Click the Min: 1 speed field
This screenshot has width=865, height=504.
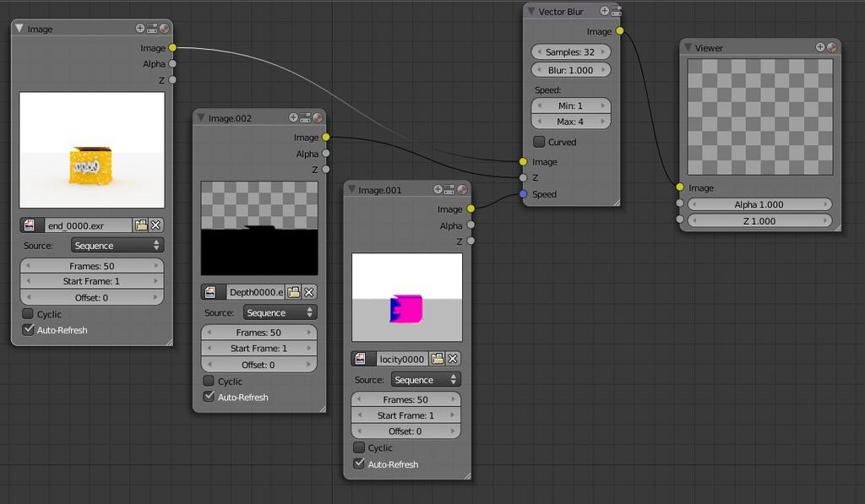click(x=571, y=106)
